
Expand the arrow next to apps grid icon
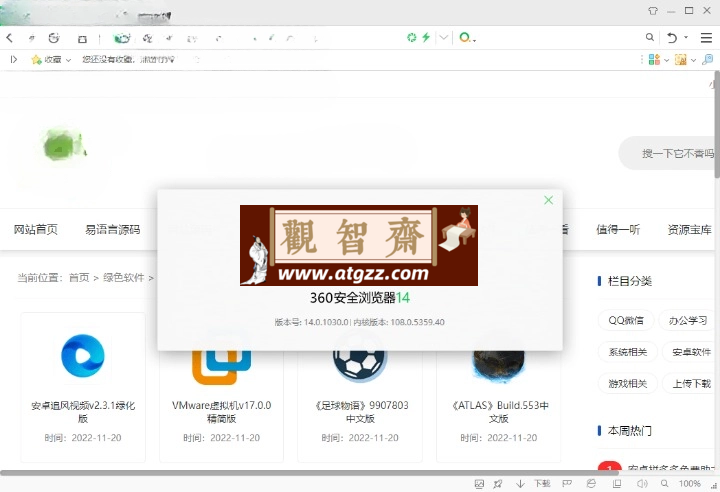pos(666,60)
